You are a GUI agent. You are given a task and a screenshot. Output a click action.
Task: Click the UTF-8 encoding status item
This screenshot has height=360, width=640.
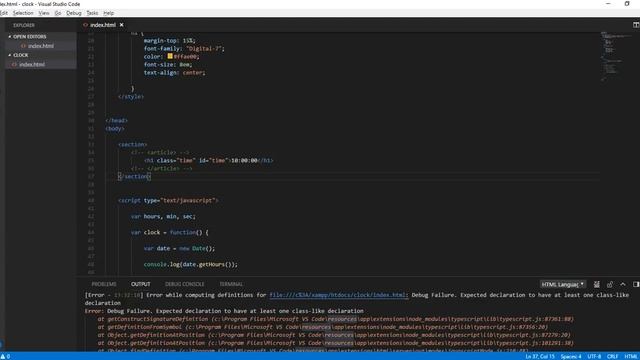(594, 357)
